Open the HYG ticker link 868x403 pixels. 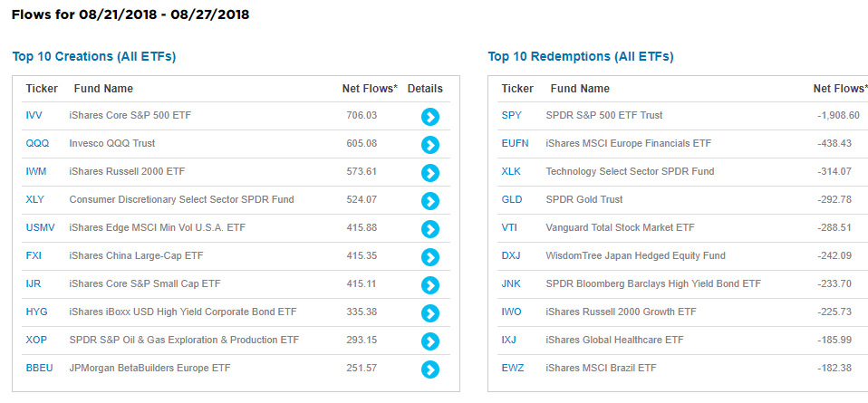(x=36, y=312)
